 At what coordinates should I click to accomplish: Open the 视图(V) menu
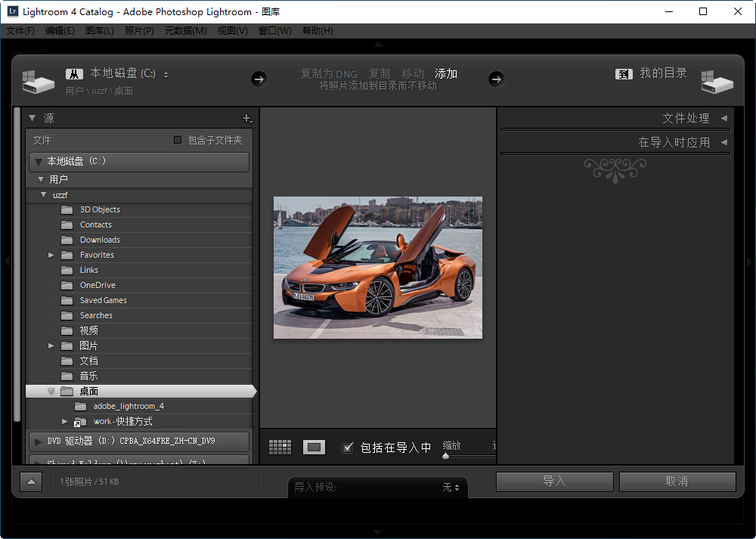click(232, 31)
